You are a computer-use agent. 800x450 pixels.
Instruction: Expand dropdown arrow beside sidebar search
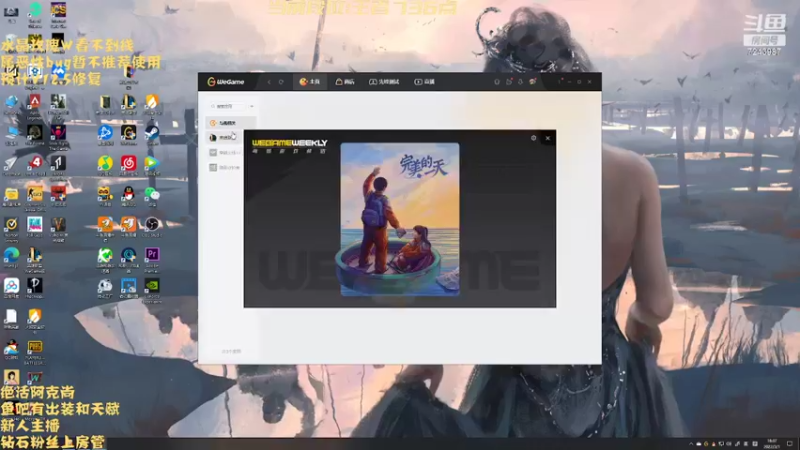coord(252,106)
